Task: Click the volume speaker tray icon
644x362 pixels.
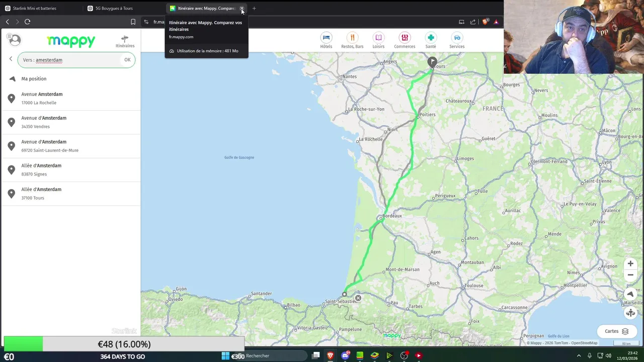Action: (608, 355)
